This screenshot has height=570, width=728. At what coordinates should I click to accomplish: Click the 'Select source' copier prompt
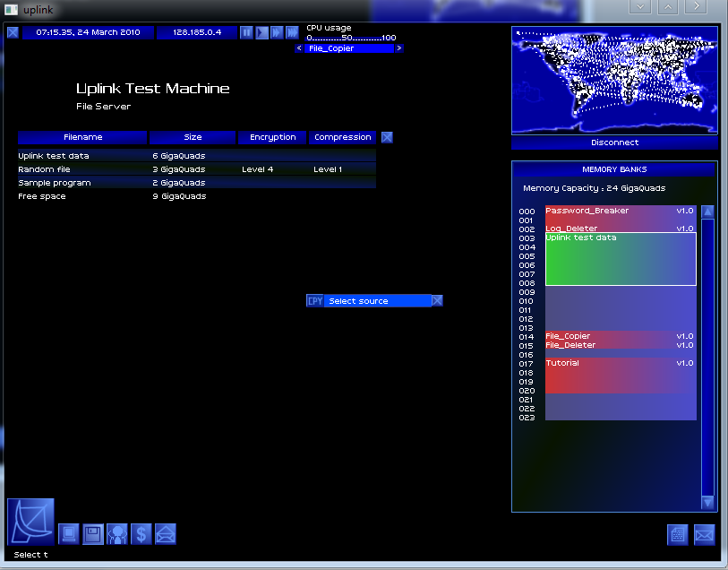[378, 301]
